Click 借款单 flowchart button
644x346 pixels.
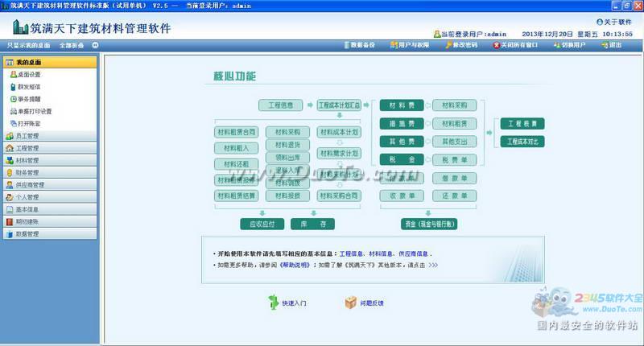pos(455,178)
